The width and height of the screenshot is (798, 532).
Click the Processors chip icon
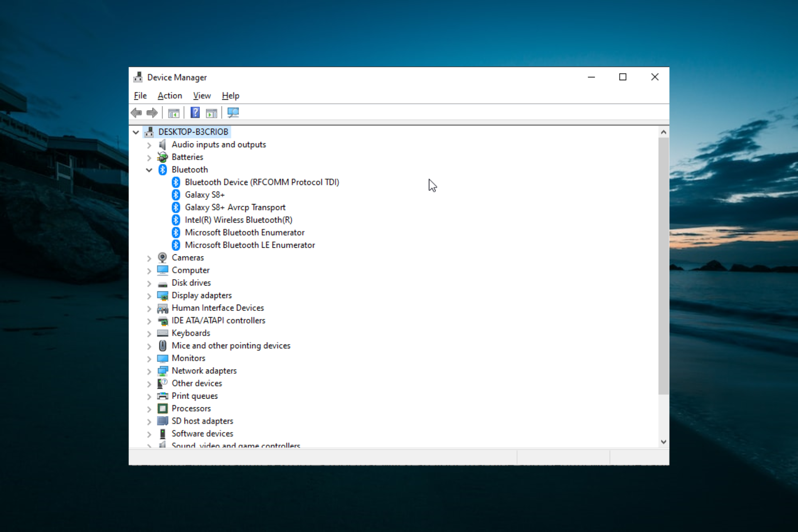(163, 409)
